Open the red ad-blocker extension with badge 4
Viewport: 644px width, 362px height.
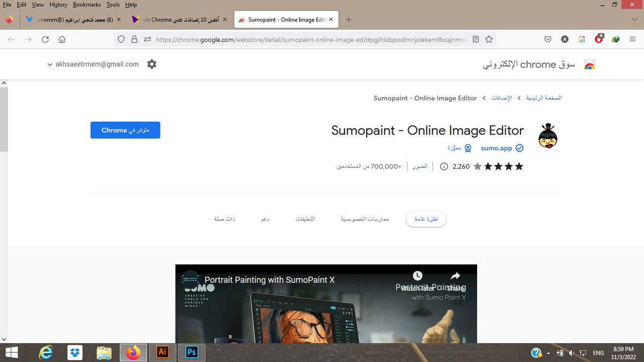click(599, 39)
